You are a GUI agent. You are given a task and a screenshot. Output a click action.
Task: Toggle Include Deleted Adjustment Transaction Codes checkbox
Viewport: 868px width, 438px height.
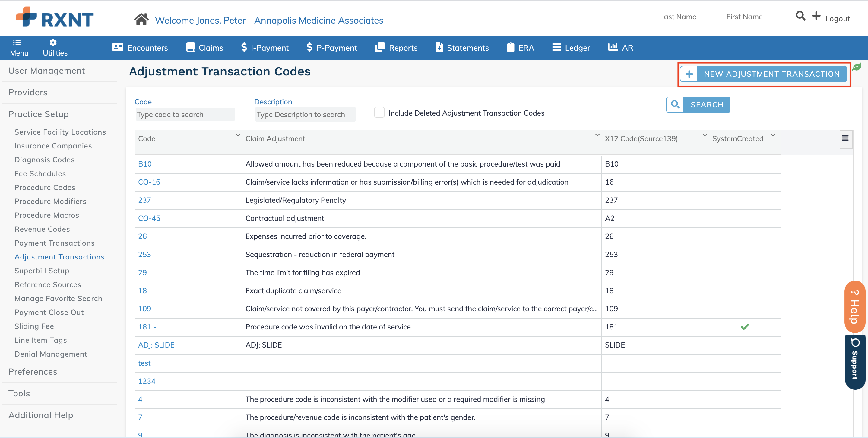(379, 113)
